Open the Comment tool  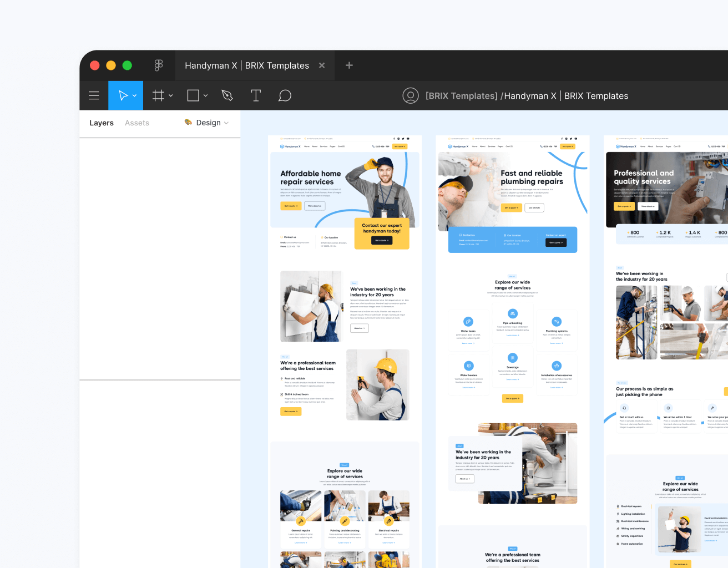pos(285,95)
